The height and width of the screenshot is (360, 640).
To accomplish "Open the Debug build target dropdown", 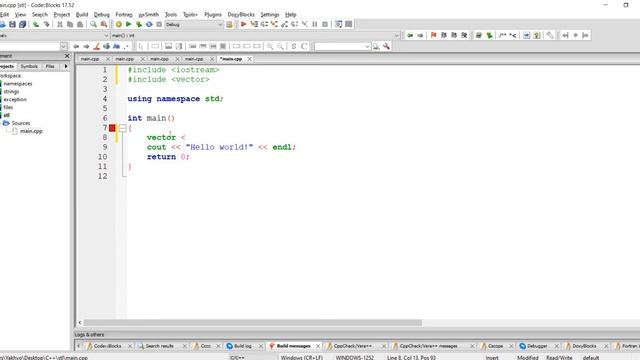I will tap(194, 24).
